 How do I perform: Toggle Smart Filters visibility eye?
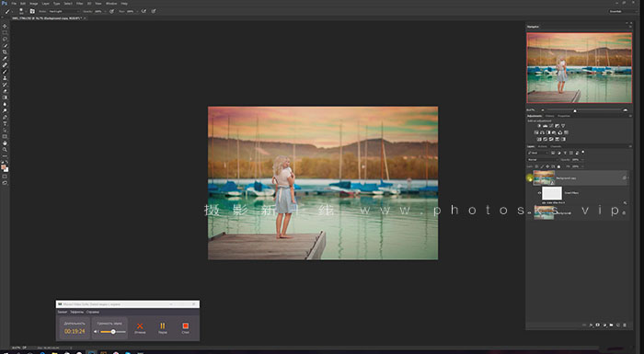539,192
